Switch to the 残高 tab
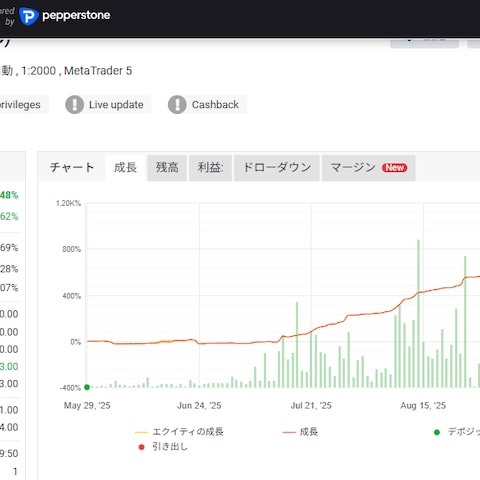 (x=167, y=168)
